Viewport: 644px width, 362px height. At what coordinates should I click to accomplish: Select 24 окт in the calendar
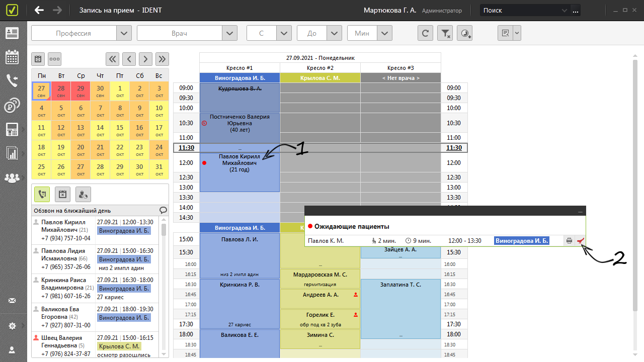pos(159,150)
